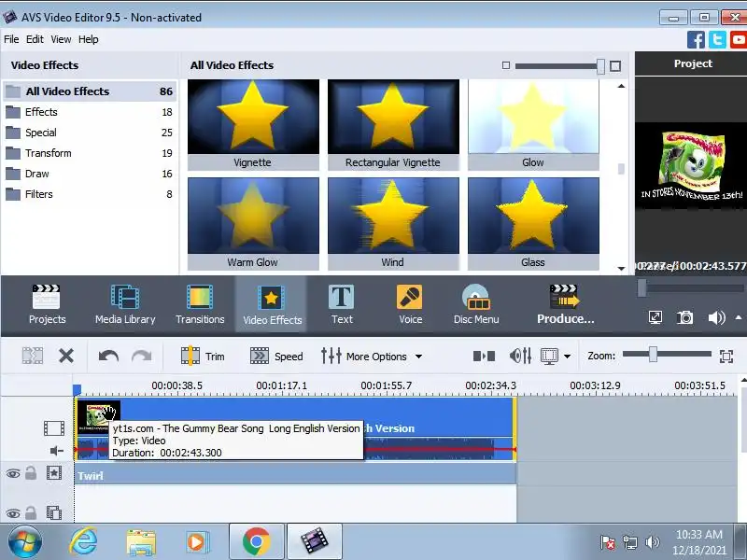Toggle visibility eye of video effects track
Image resolution: width=747 pixels, height=560 pixels.
(13, 473)
